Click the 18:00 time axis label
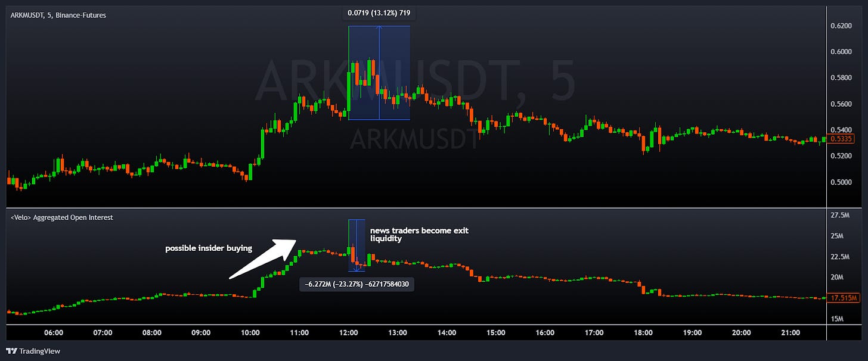 pyautogui.click(x=643, y=333)
